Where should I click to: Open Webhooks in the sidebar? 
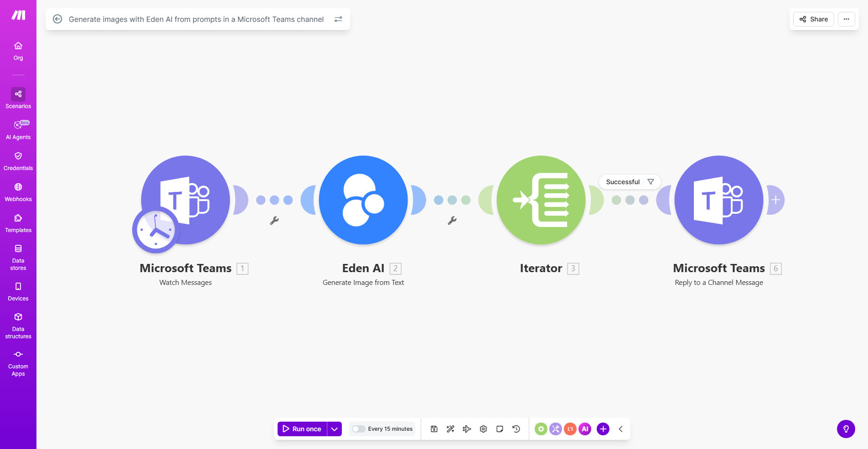pos(18,192)
